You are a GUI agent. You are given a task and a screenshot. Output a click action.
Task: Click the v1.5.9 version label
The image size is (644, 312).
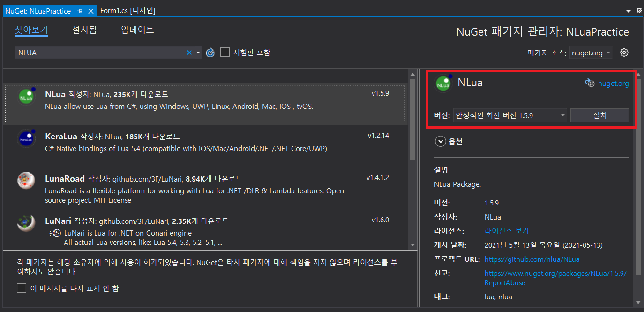point(380,93)
